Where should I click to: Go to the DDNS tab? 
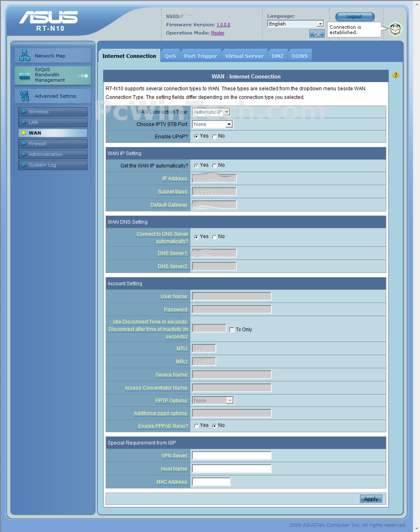point(300,56)
